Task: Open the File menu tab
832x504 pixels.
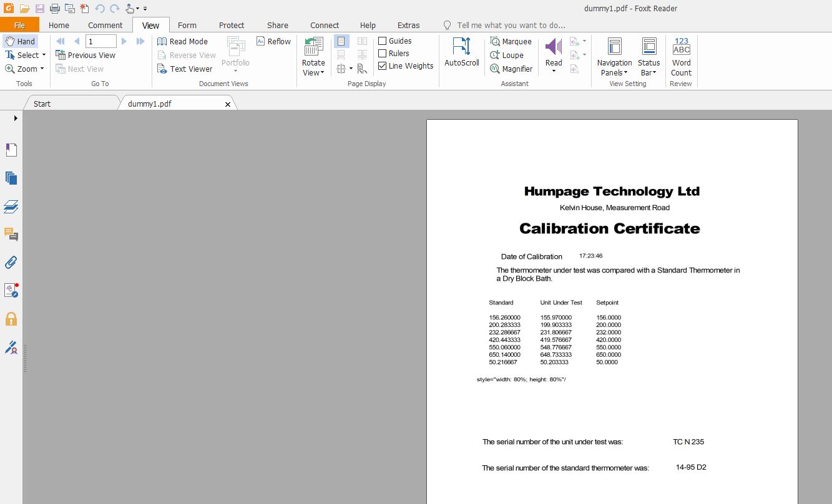Action: coord(19,25)
